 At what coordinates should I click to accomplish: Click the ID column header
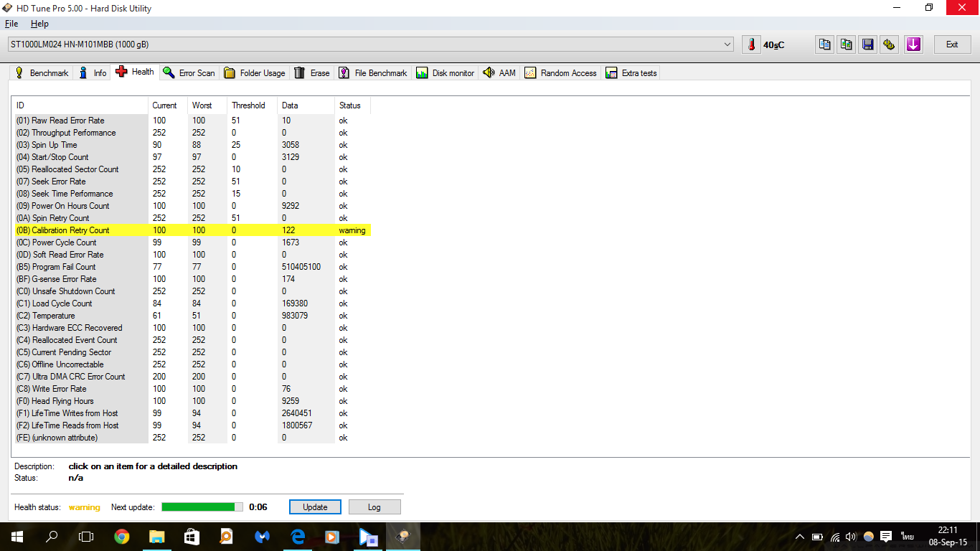(x=82, y=105)
